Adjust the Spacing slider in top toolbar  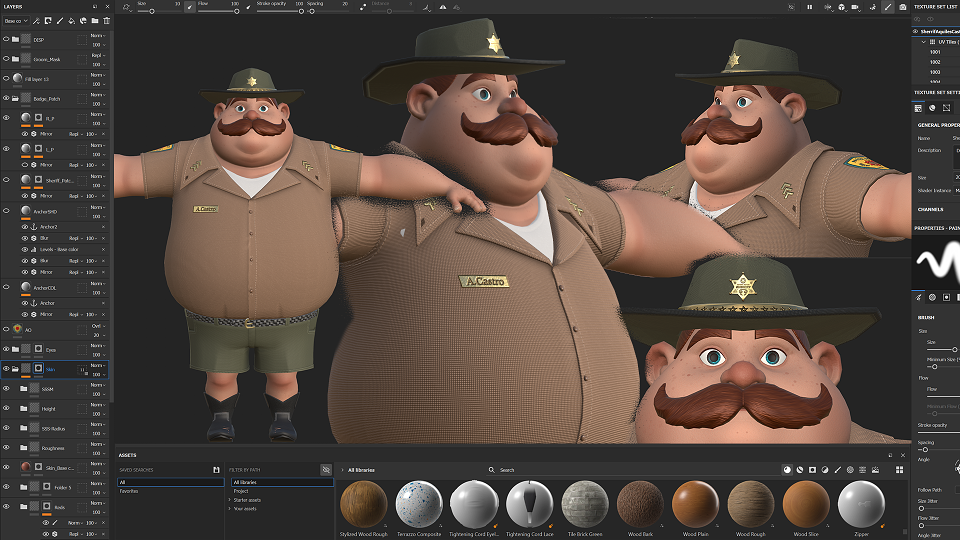point(328,11)
